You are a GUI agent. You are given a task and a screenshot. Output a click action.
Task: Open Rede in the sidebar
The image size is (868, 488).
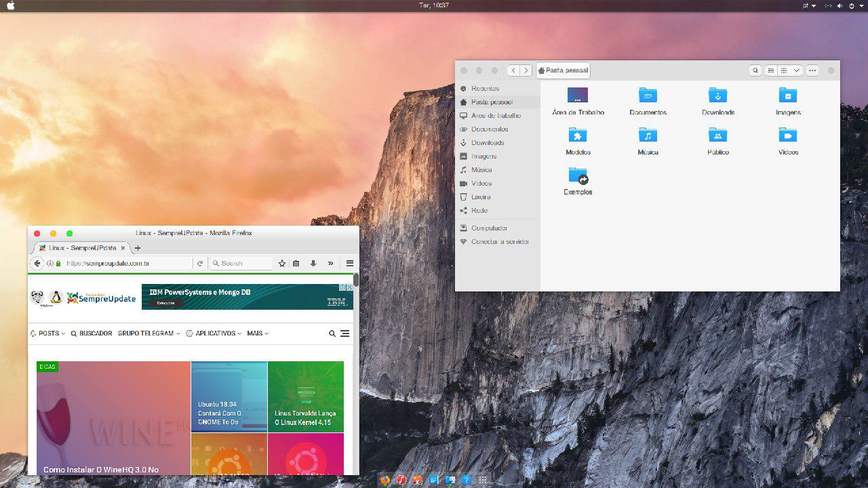point(497,210)
